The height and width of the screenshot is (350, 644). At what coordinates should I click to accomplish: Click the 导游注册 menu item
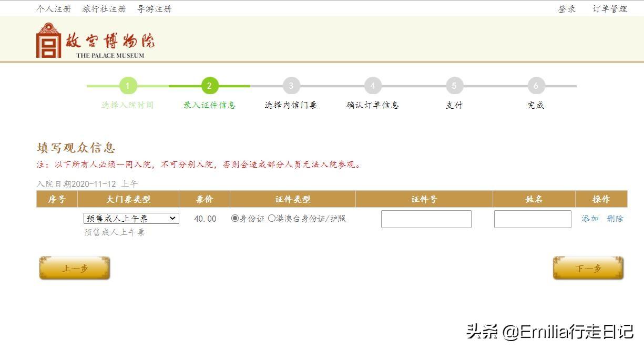tap(154, 8)
